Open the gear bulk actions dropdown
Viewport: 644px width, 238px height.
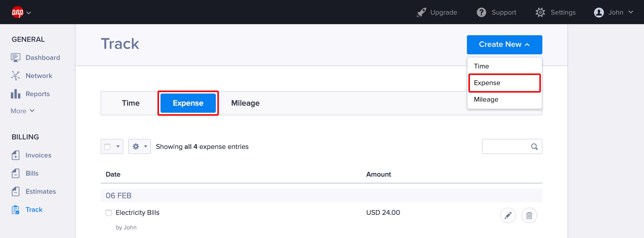[x=140, y=146]
